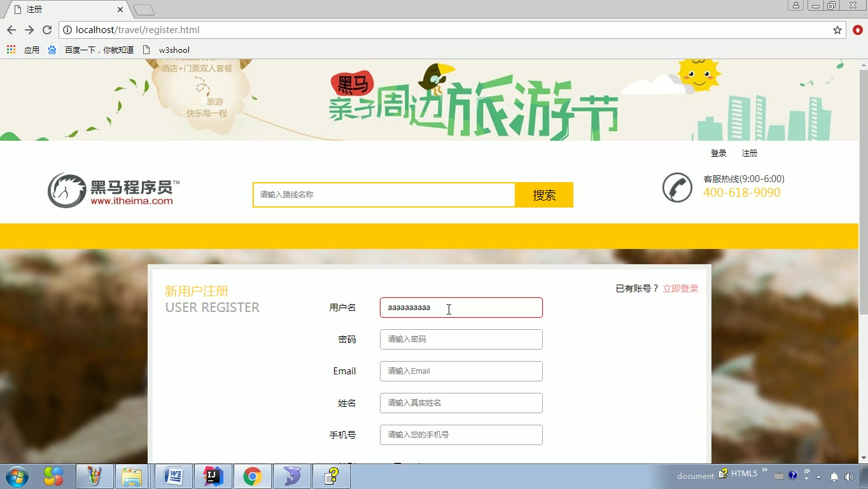Open the Apps grid in bookmarks bar
Viewport: 868px width, 489px height.
coord(11,50)
